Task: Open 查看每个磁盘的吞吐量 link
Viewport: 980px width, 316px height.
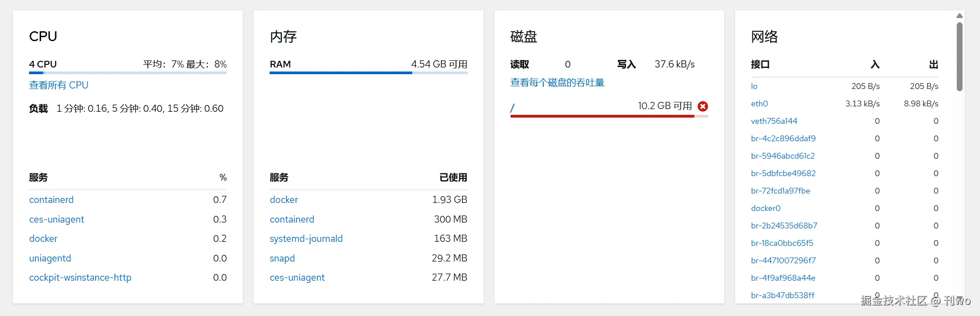Action: (x=557, y=83)
